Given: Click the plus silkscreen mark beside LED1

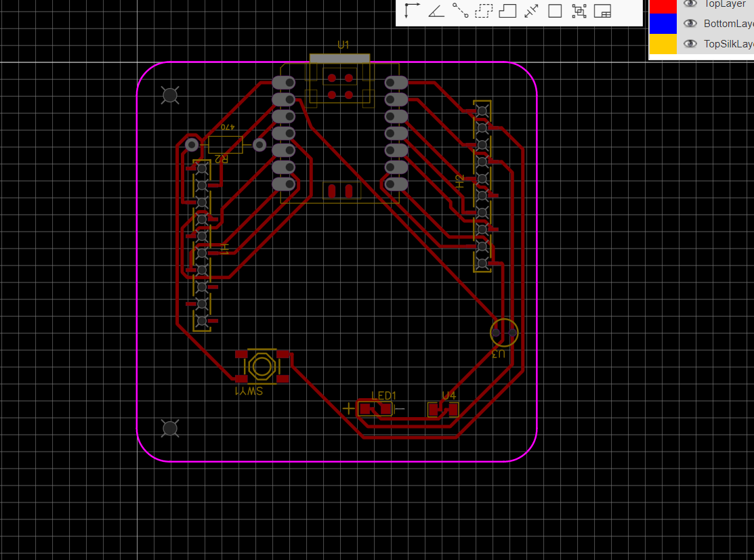Looking at the screenshot, I should 348,409.
